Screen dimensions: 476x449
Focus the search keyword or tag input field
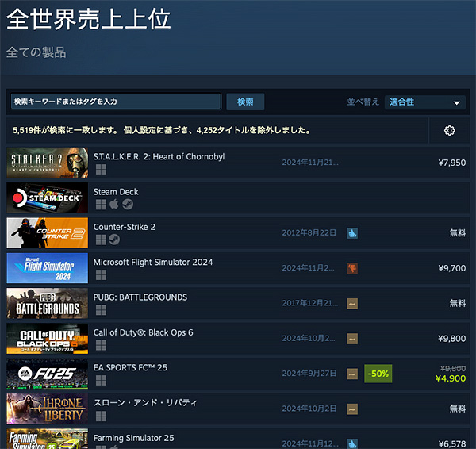(116, 101)
